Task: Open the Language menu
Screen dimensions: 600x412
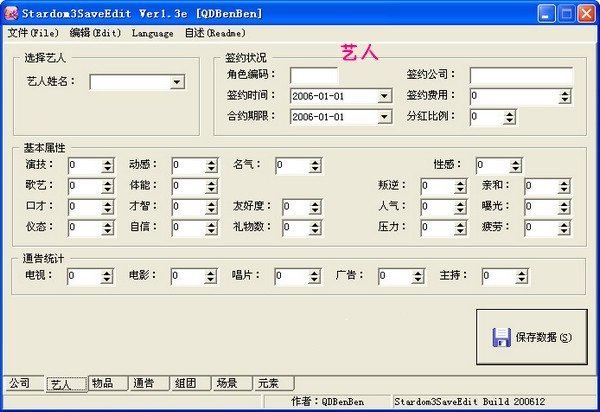Action: coord(152,32)
